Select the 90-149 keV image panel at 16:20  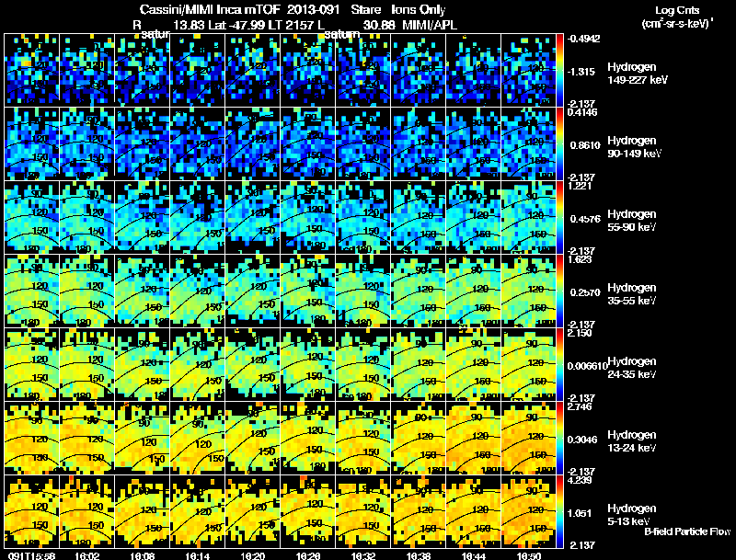coord(252,143)
